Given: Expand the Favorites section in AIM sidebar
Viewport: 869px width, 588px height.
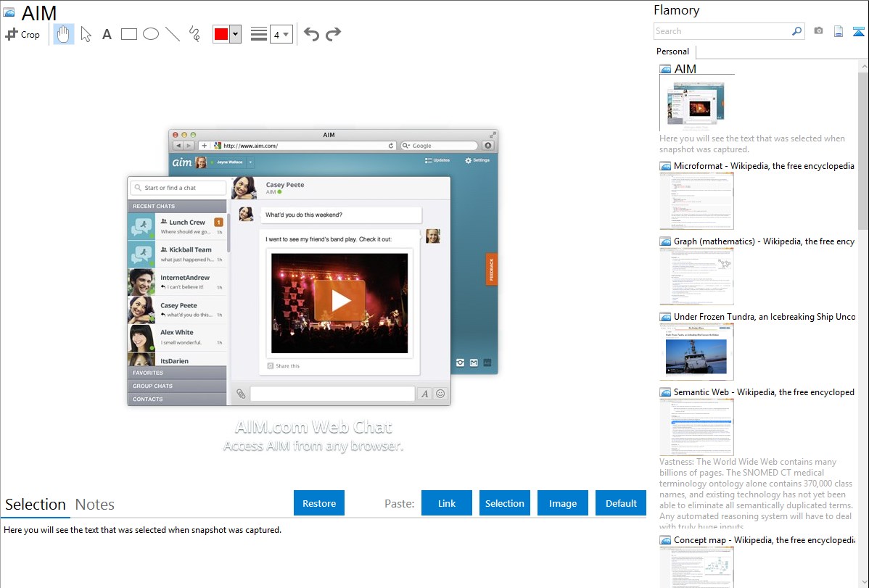Looking at the screenshot, I should coord(177,373).
